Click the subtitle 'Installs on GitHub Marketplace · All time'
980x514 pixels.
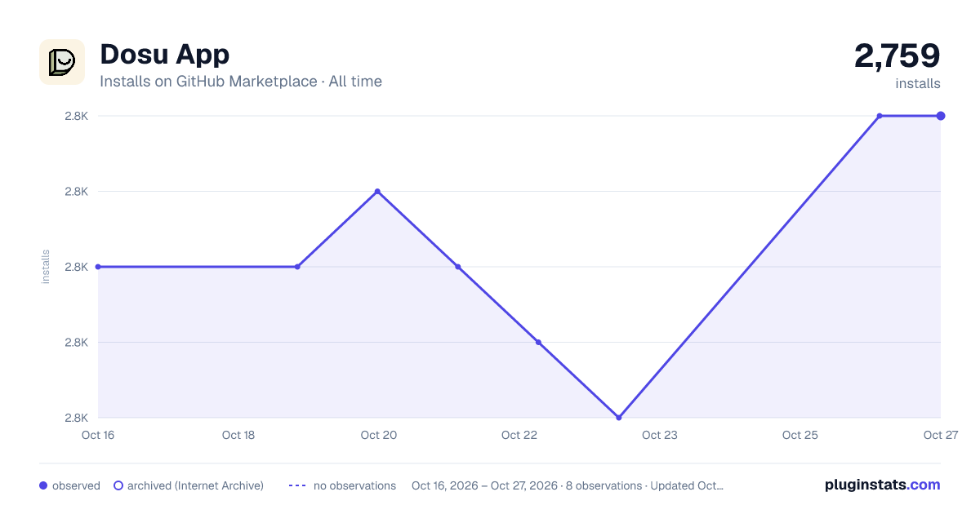pyautogui.click(x=241, y=82)
